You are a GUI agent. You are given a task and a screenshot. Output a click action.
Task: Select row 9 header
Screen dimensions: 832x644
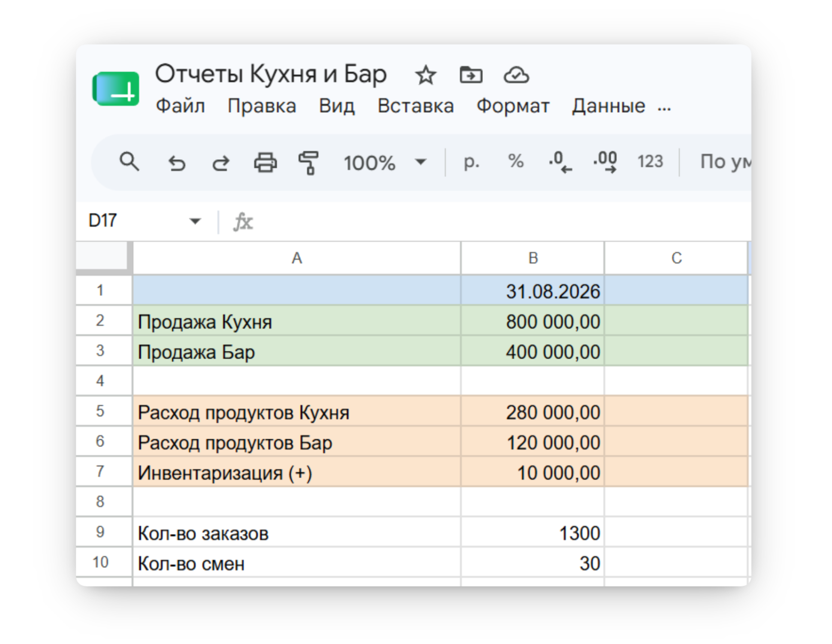pyautogui.click(x=104, y=532)
